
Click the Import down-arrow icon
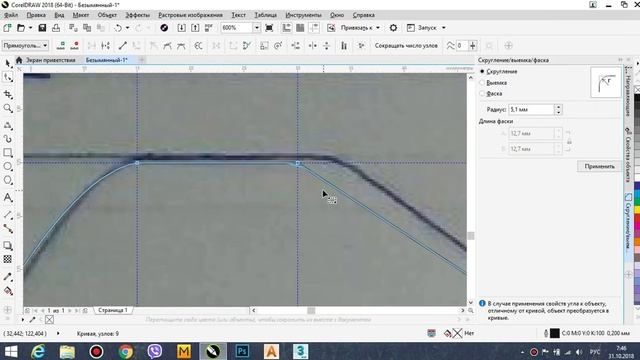(x=182, y=28)
